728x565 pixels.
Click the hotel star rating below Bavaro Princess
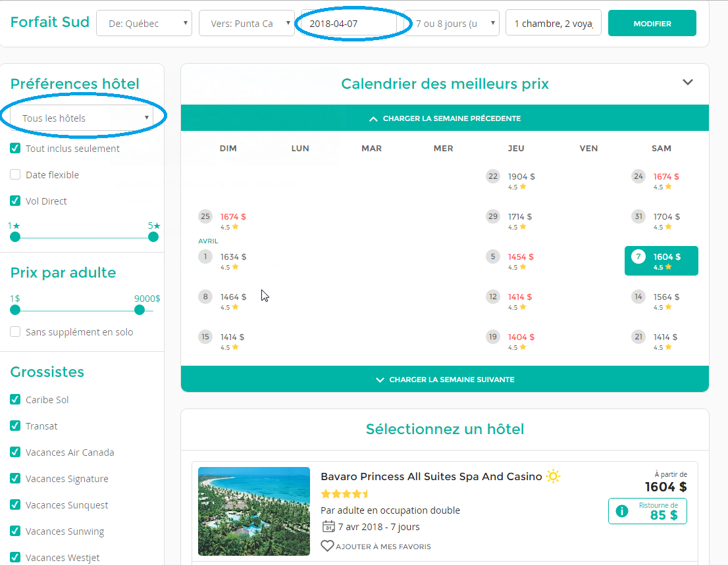click(x=344, y=493)
